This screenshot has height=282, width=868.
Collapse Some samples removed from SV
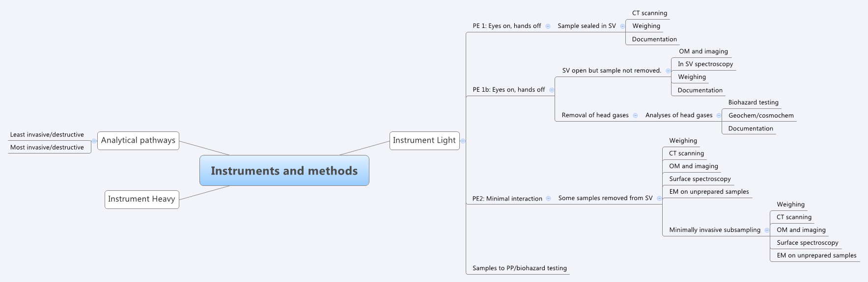coord(659,199)
